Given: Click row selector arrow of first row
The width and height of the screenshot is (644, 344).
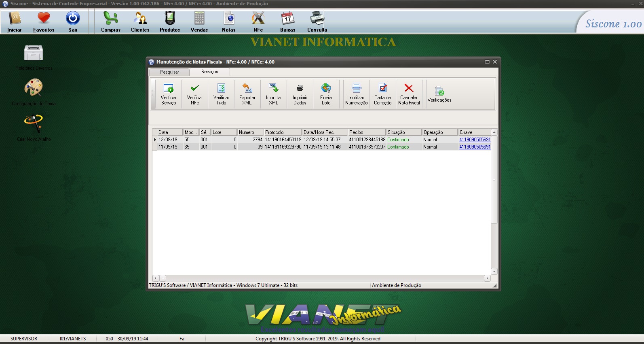Looking at the screenshot, I should point(155,140).
